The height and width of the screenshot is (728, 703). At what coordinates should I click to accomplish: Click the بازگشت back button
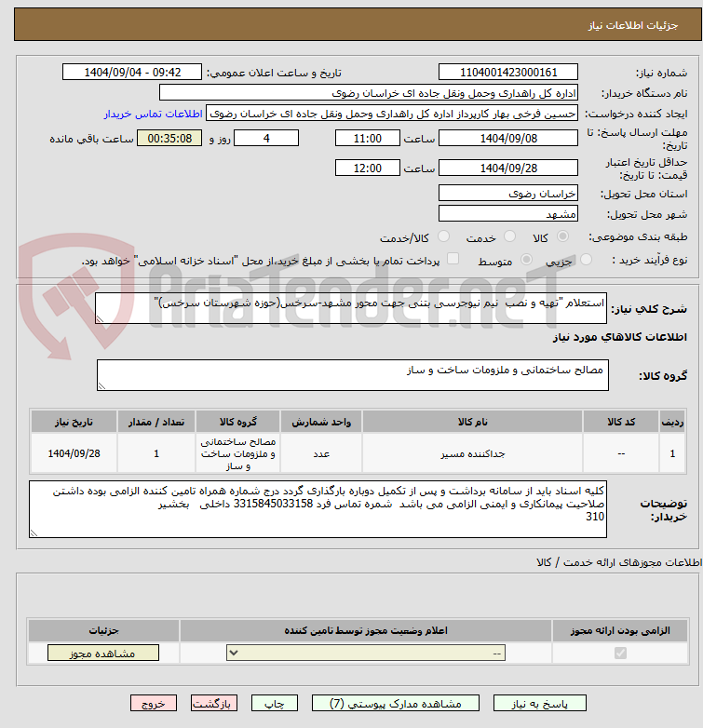[x=213, y=704]
